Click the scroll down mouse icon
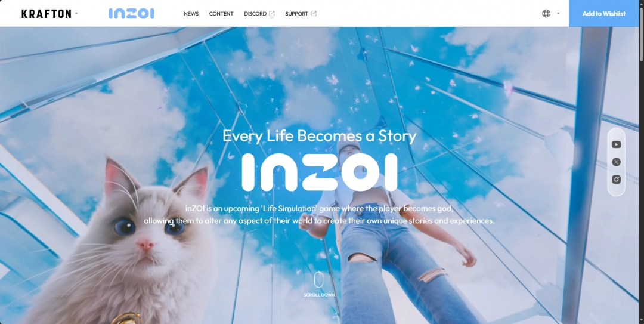 click(318, 280)
